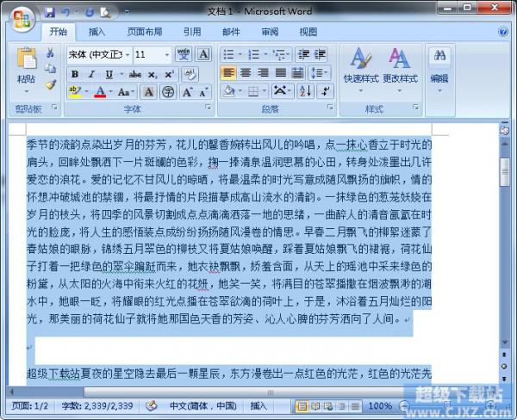
Task: Open highlight color dropdown arrow
Action: [87, 91]
